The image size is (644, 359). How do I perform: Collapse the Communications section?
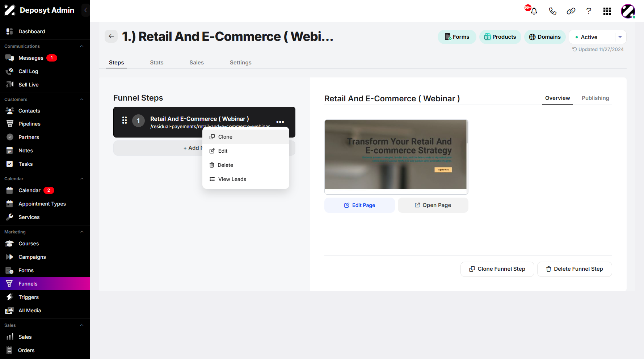82,46
